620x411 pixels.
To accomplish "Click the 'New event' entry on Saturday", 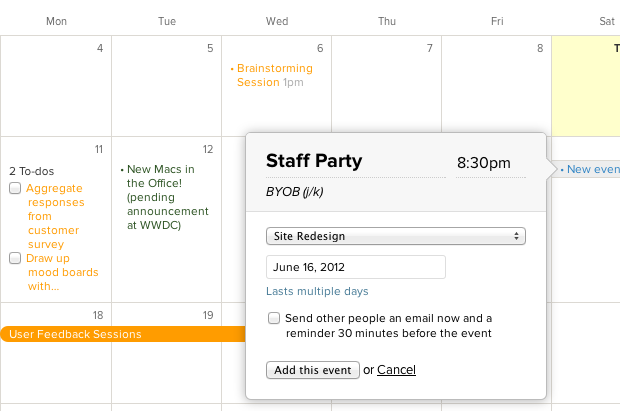I will 592,170.
